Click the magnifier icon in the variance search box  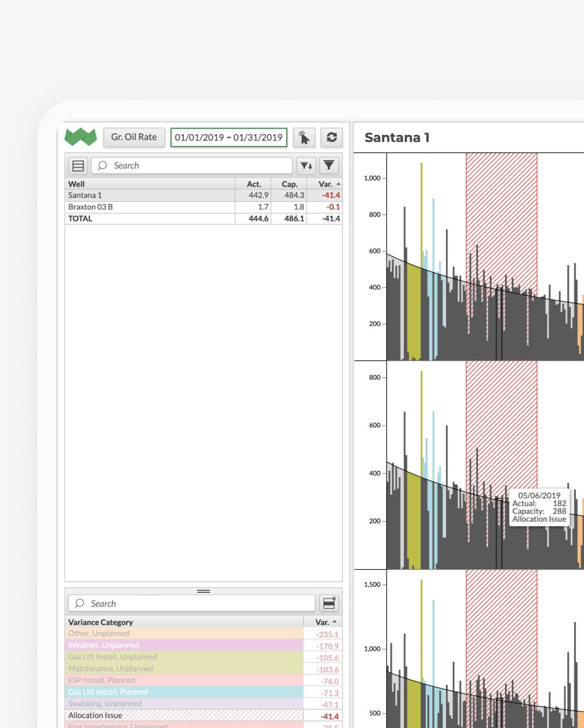tap(79, 603)
